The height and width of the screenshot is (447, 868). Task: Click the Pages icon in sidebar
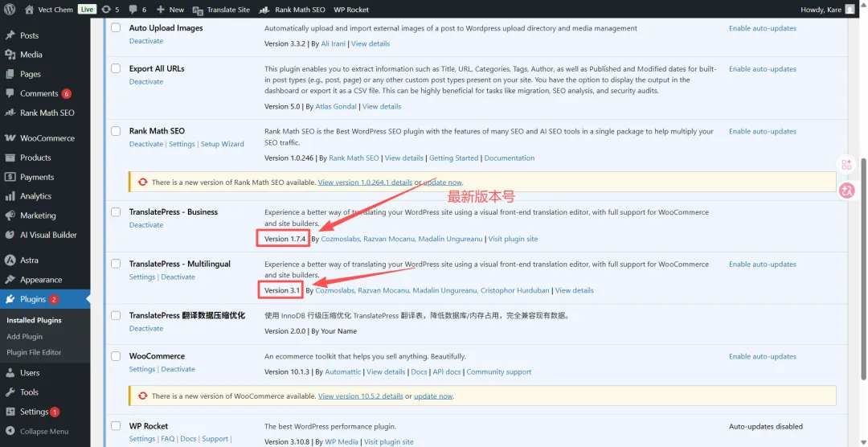click(10, 74)
